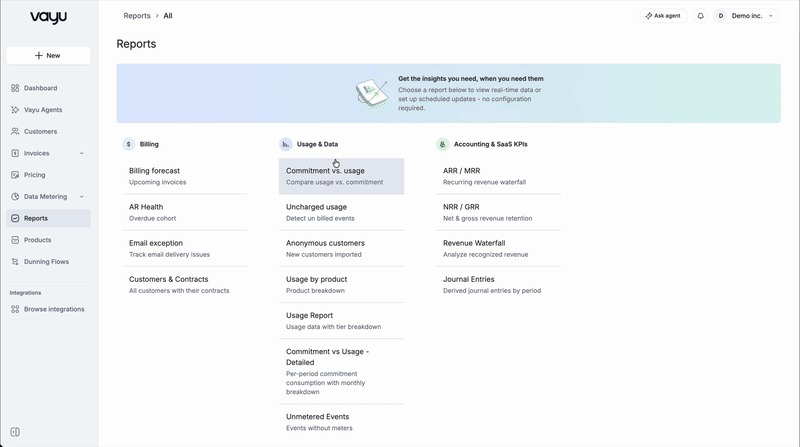
Task: Open Dunning Flows icon
Action: (x=15, y=262)
